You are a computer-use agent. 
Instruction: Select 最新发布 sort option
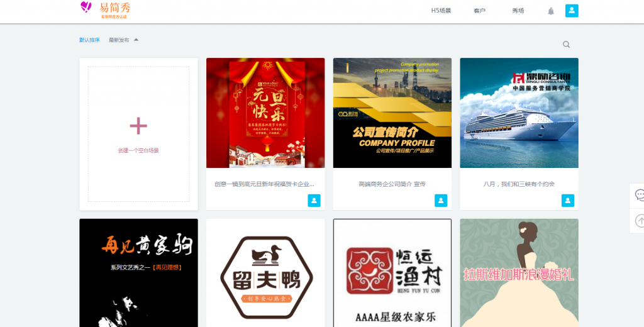tap(119, 40)
